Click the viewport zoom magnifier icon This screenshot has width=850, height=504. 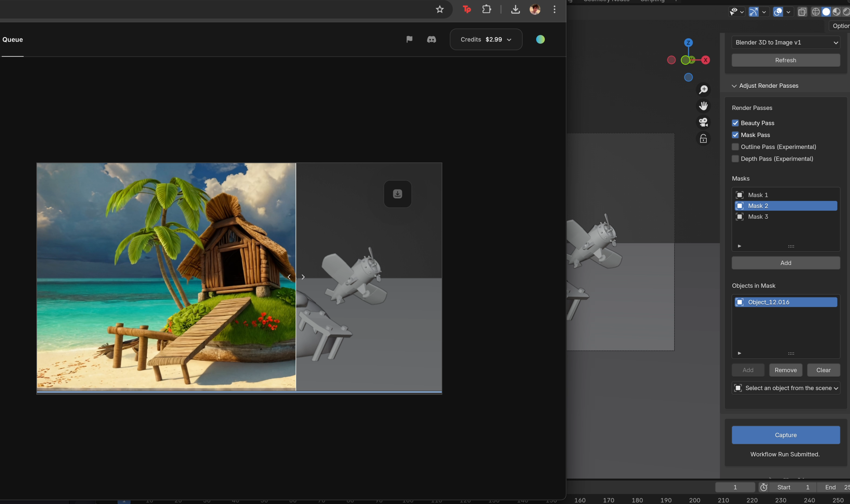pyautogui.click(x=703, y=89)
